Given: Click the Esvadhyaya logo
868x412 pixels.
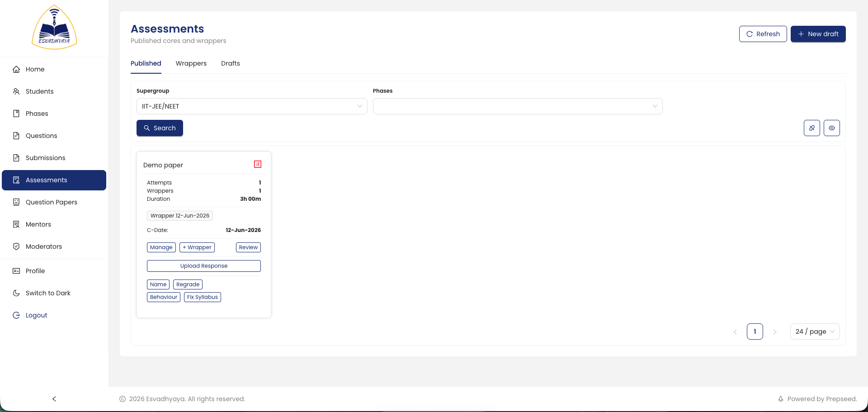Looking at the screenshot, I should [54, 27].
